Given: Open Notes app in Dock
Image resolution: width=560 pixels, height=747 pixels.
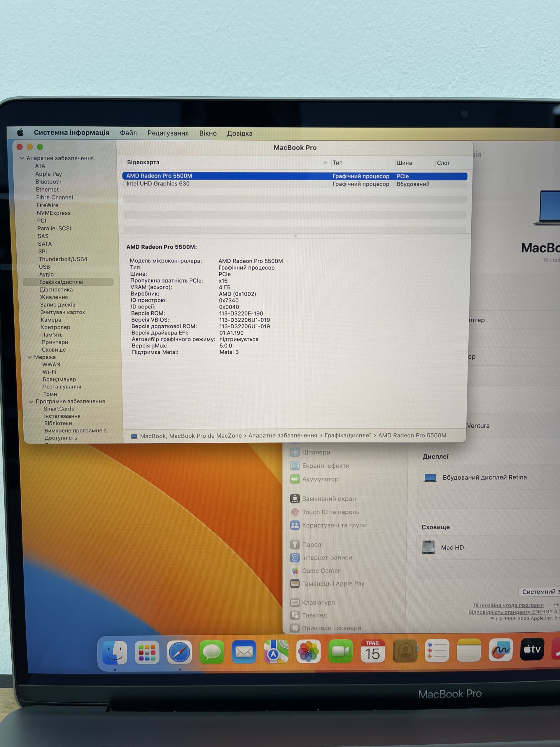Looking at the screenshot, I should [468, 650].
